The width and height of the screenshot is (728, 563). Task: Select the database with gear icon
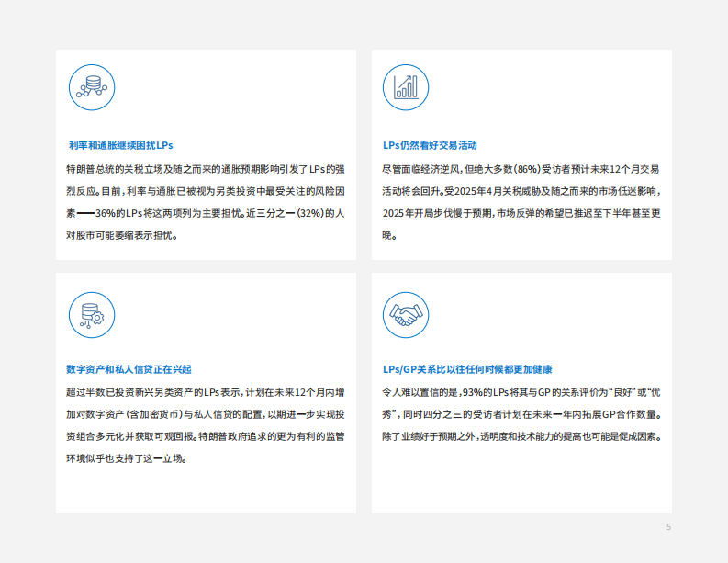pyautogui.click(x=92, y=313)
